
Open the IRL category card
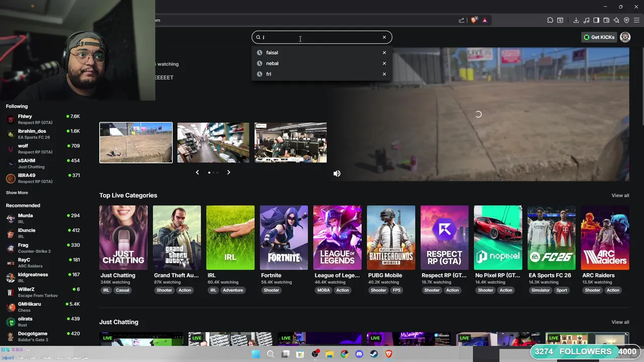230,238
